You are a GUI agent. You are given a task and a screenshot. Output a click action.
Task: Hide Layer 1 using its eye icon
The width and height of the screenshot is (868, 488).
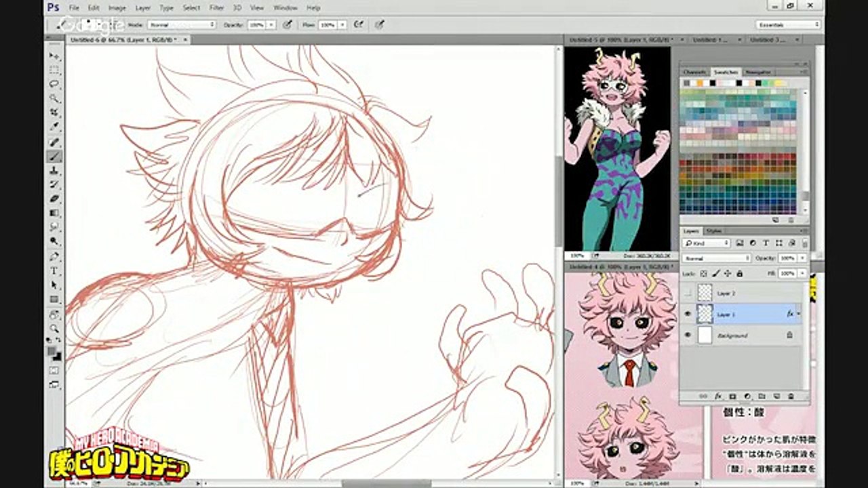pos(688,314)
